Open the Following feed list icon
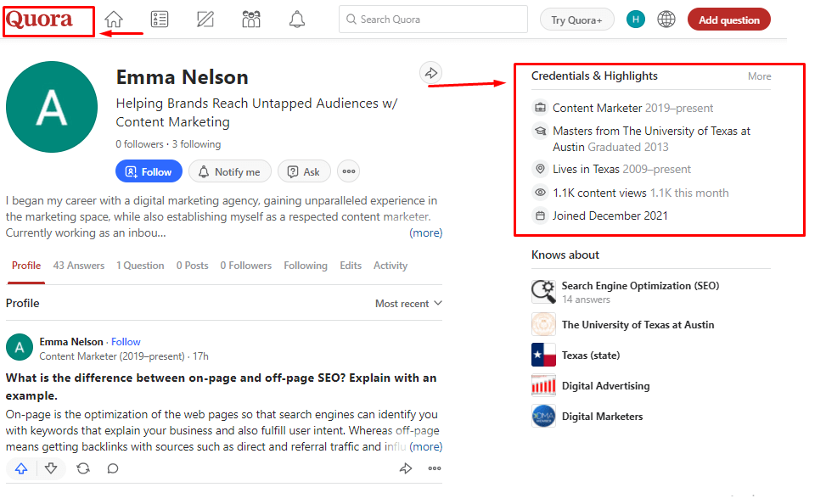This screenshot has height=504, width=826. [159, 20]
